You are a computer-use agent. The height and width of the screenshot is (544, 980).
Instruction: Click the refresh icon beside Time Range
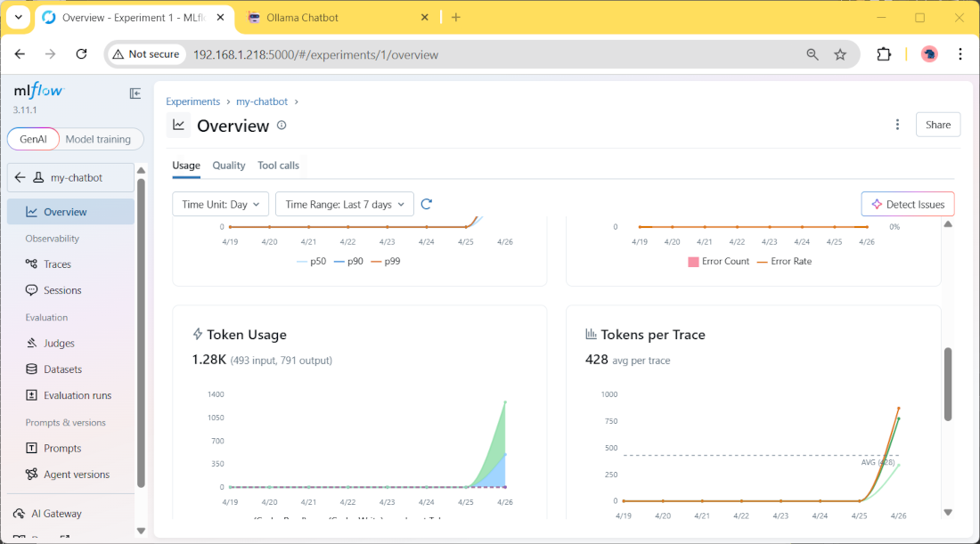coord(427,204)
